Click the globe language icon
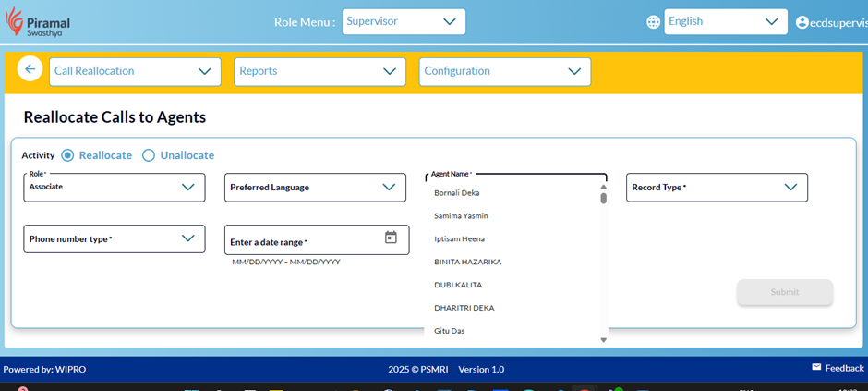Viewport: 868px width, 391px height. [654, 22]
